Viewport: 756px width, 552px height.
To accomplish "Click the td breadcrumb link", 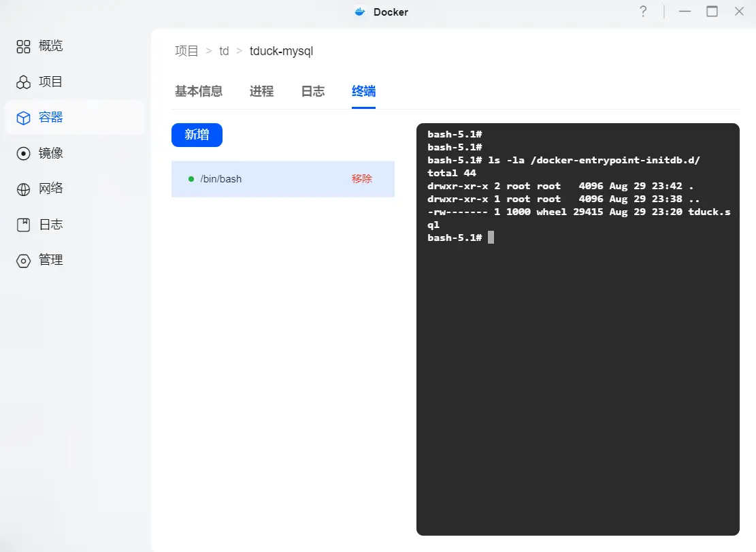I will [224, 50].
